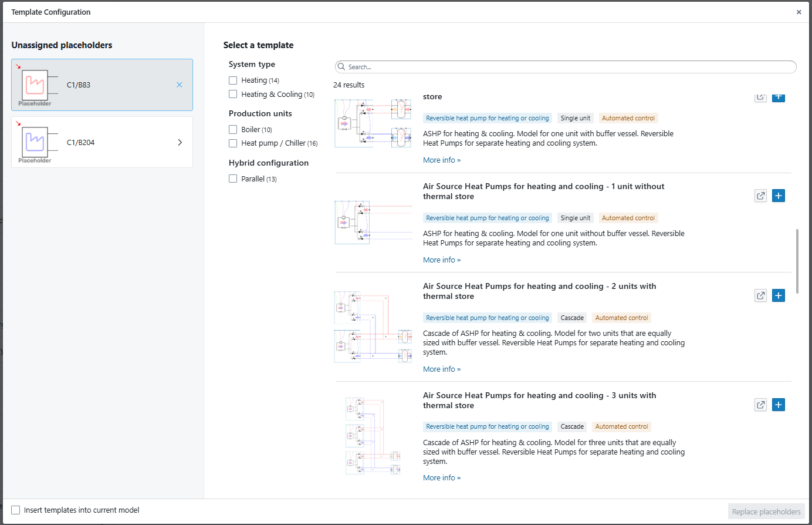
Task: Click the results list vertical scrollbar
Action: (x=797, y=261)
